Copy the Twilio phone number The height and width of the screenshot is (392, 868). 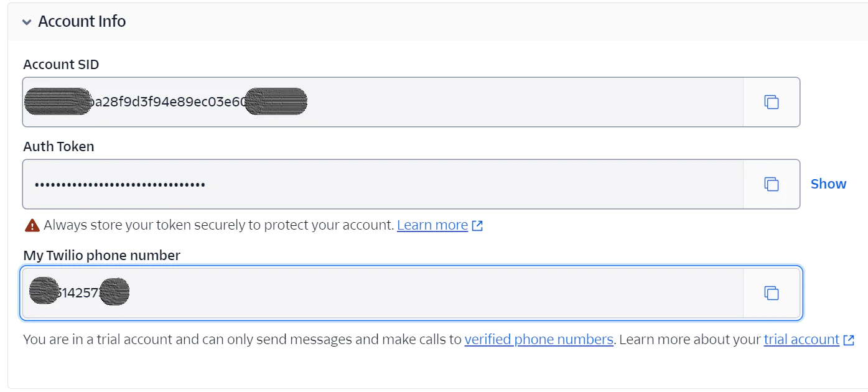tap(771, 292)
